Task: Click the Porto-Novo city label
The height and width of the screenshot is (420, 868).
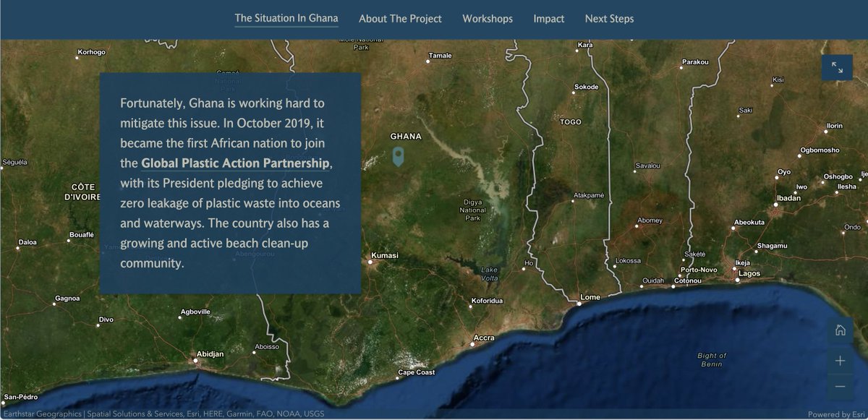Action: (697, 270)
